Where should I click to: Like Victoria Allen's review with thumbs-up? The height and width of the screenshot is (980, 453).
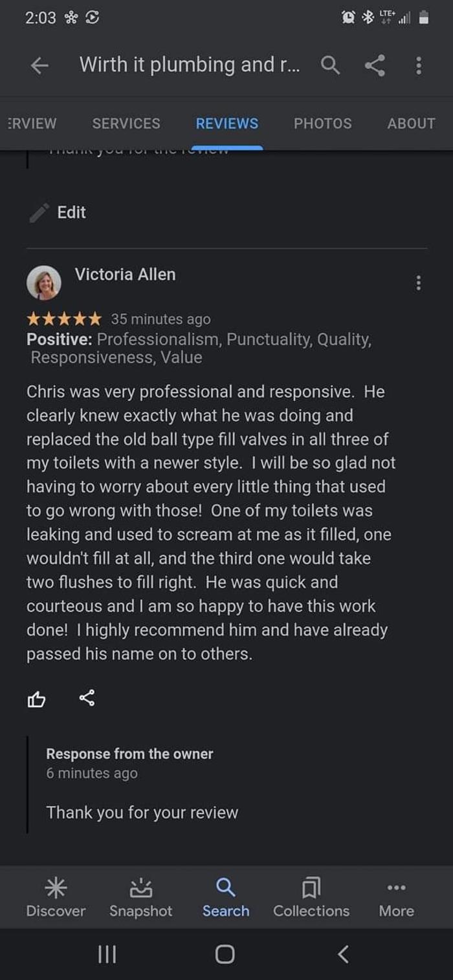point(36,699)
